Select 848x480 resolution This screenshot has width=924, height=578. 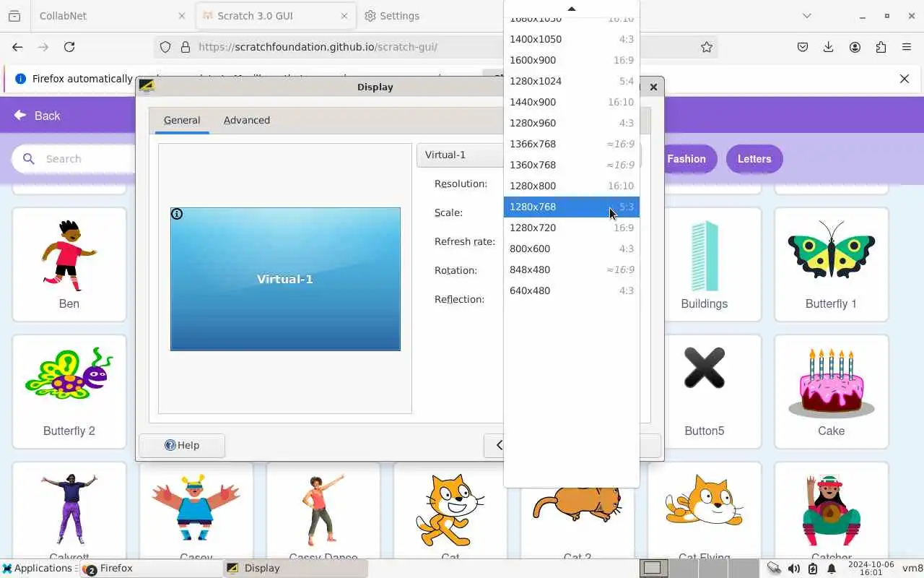click(x=571, y=269)
